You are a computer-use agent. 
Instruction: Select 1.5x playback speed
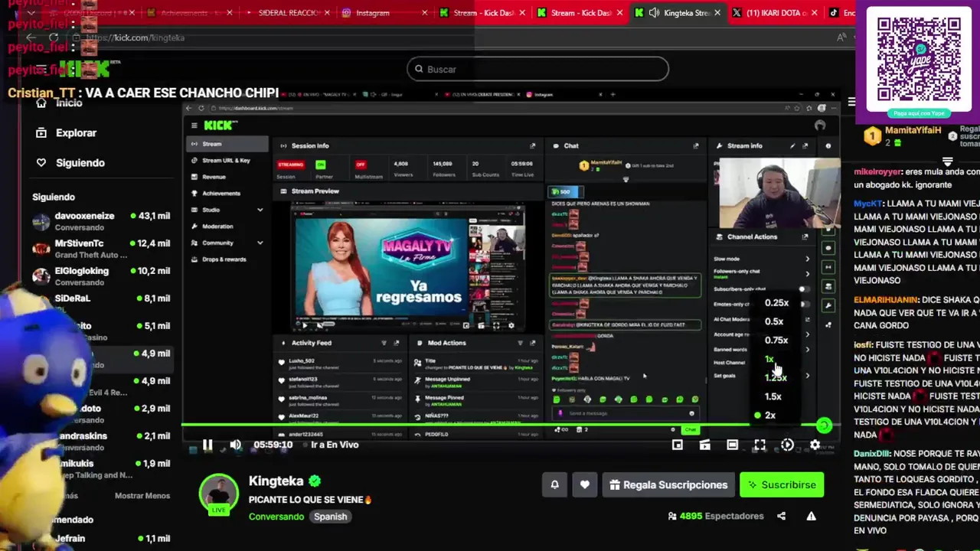[773, 396]
